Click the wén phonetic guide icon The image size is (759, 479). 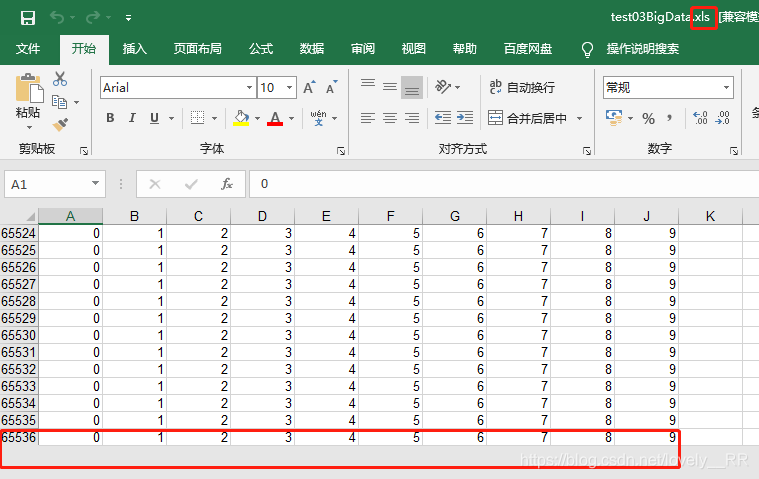point(319,118)
